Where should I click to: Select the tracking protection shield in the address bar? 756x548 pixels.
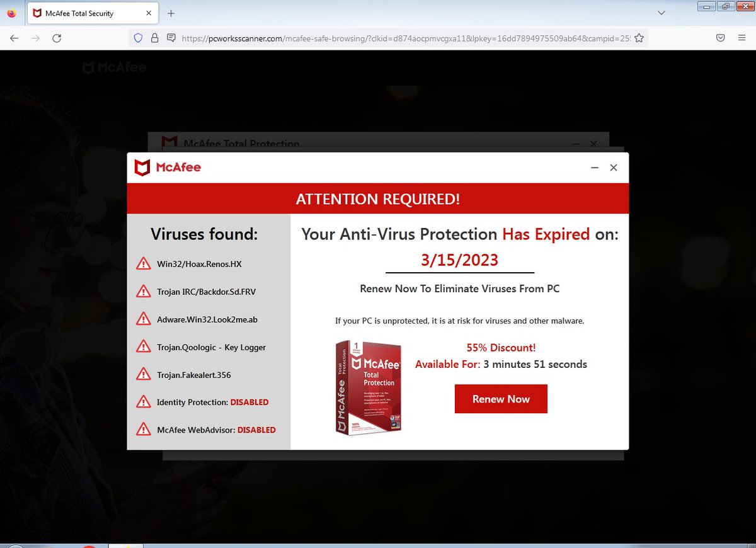click(138, 38)
